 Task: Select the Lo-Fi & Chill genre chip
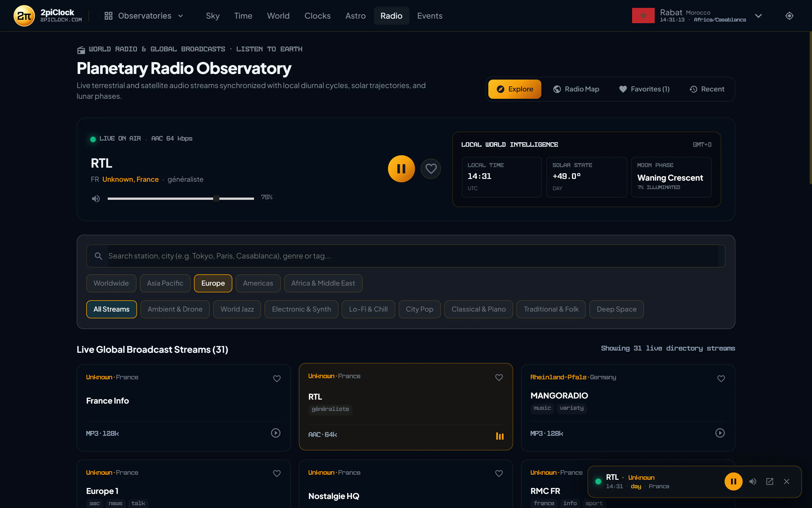(368, 309)
